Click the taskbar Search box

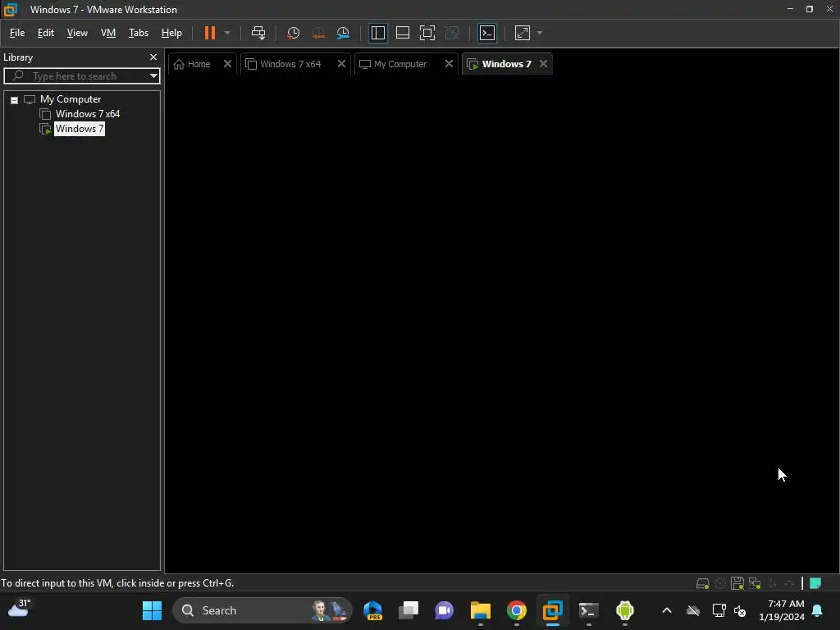point(262,610)
